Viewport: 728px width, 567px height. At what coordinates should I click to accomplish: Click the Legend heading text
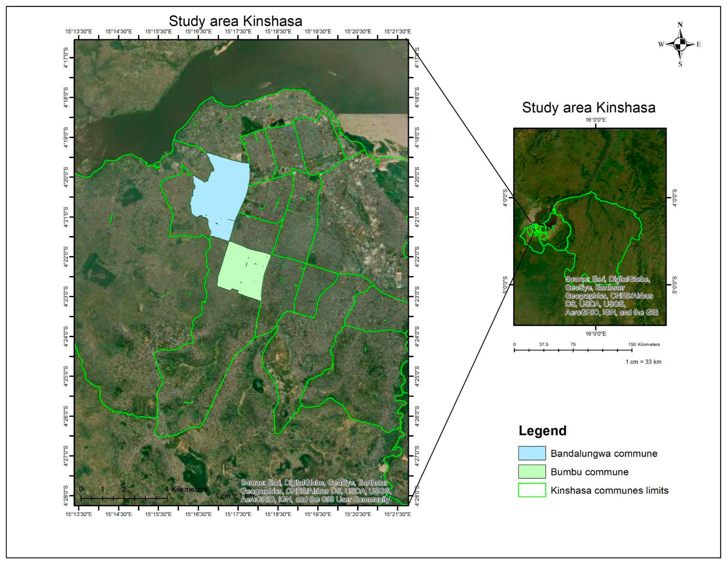pos(542,431)
